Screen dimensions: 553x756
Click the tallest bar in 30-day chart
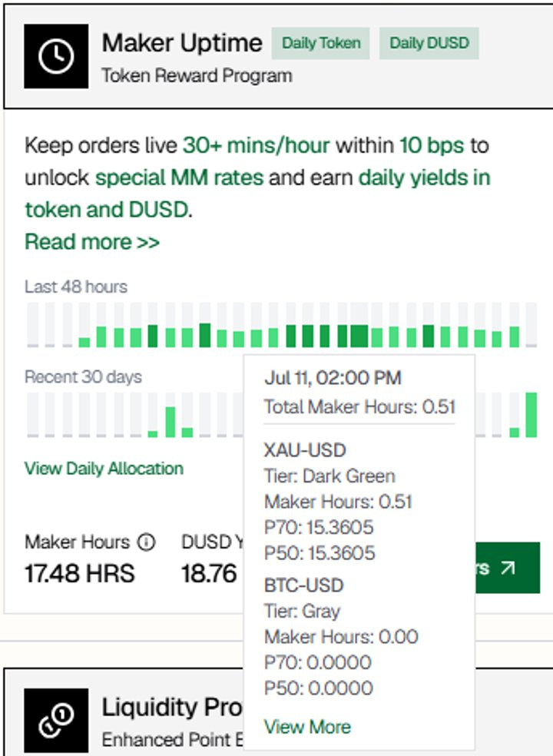531,415
